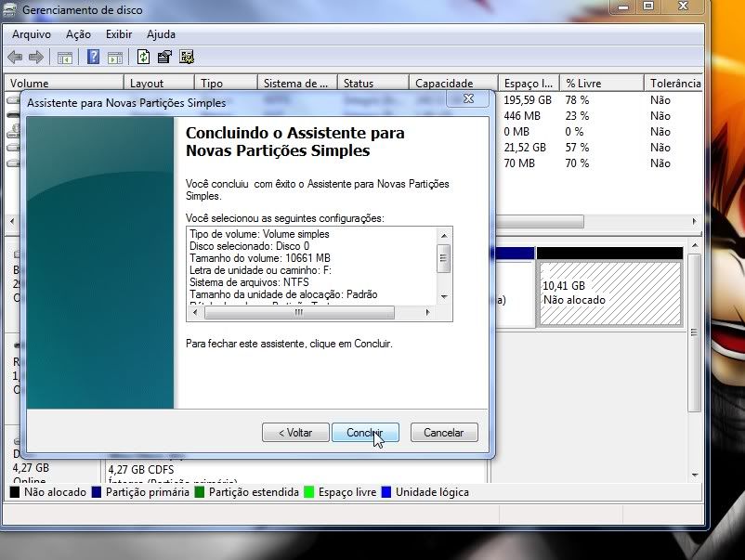Viewport: 745px width, 560px height.
Task: Click the Cancelar button
Action: tap(443, 433)
